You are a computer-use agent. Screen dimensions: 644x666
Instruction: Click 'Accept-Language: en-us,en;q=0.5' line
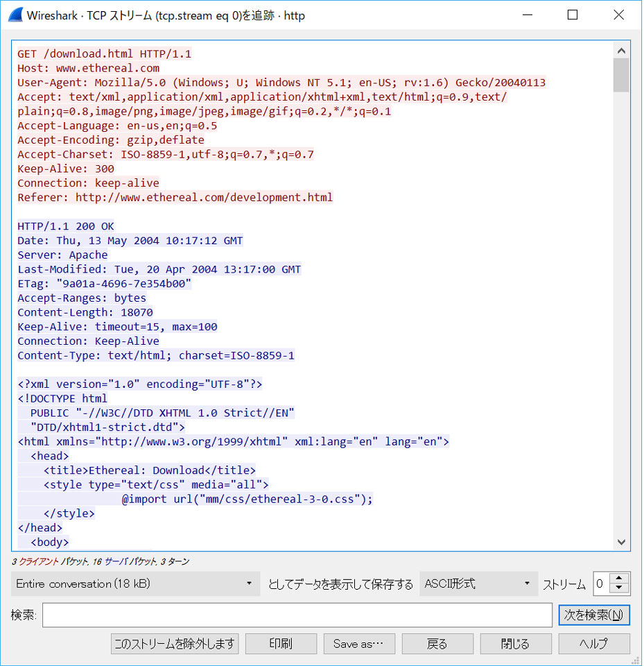117,126
